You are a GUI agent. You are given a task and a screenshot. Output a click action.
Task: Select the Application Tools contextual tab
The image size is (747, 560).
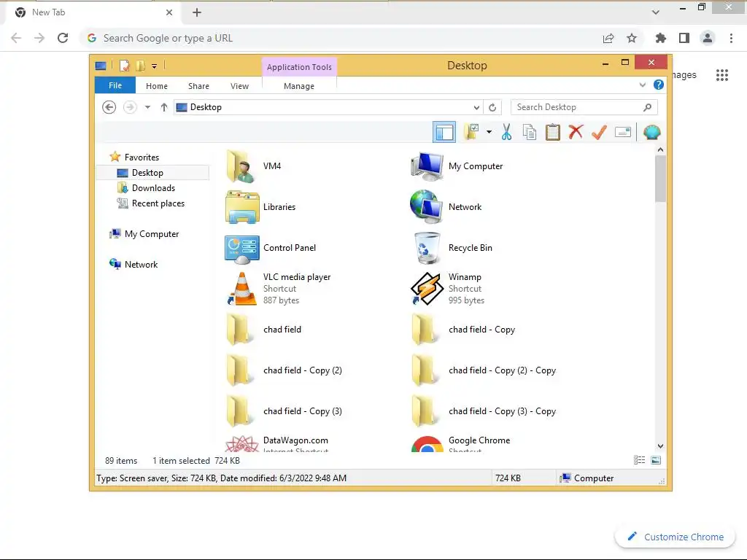pos(299,67)
